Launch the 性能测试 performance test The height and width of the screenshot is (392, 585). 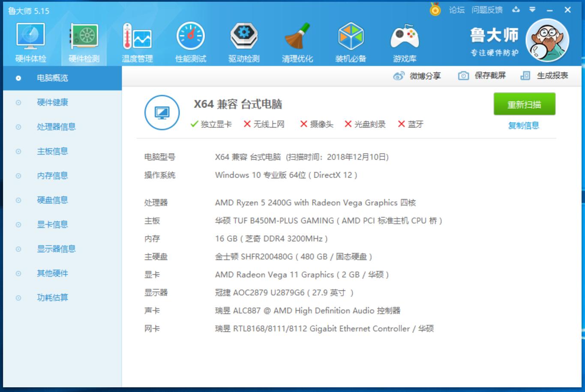(x=190, y=41)
